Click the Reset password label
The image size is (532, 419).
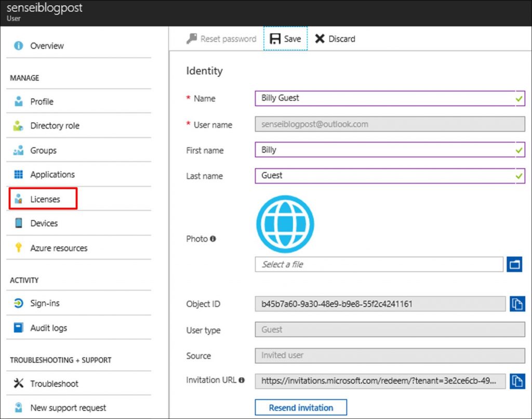tap(229, 38)
